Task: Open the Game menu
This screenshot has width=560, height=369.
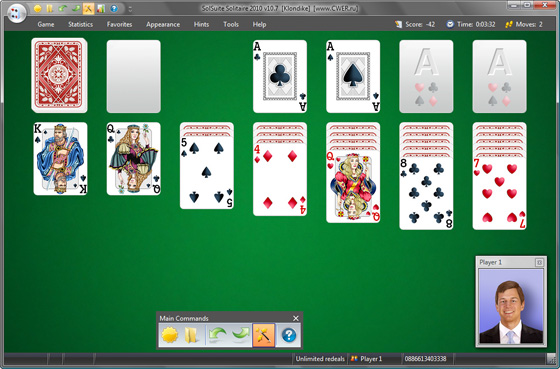Action: (46, 24)
